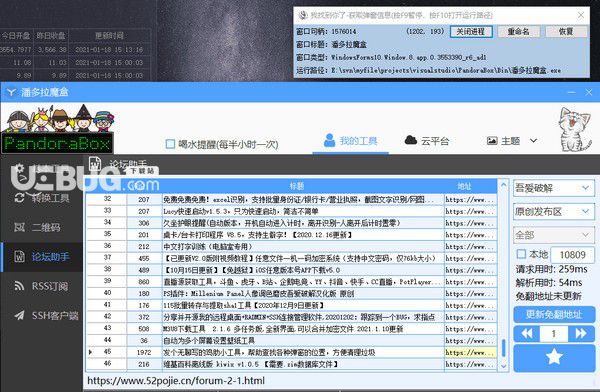Click row 45 selector arrow marker
The width and height of the screenshot is (600, 392).
click(x=90, y=352)
